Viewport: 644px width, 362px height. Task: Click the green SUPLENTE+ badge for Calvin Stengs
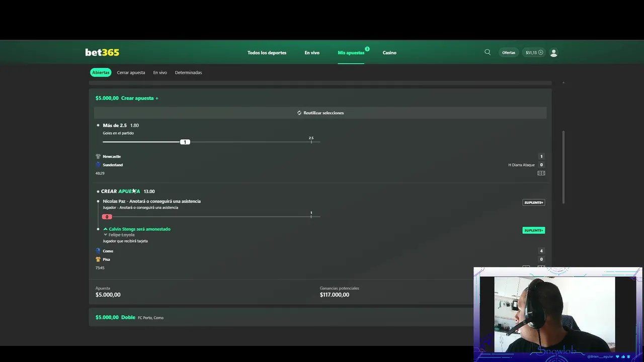[534, 230]
